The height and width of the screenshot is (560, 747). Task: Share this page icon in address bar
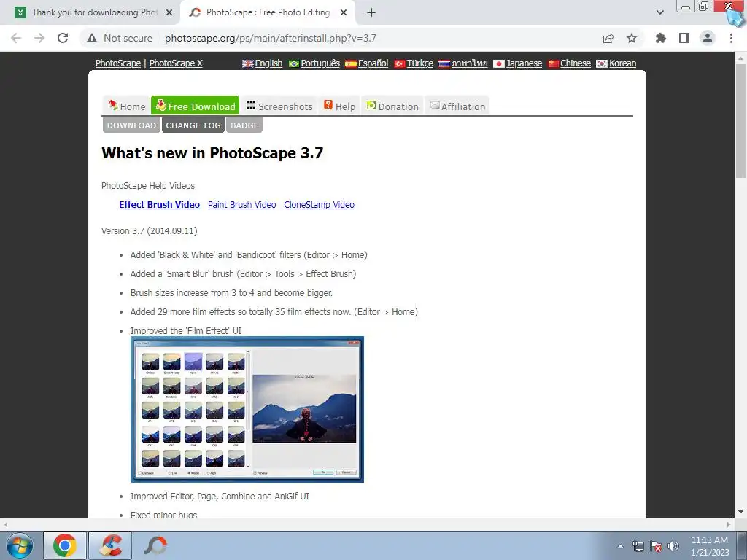[x=608, y=38]
